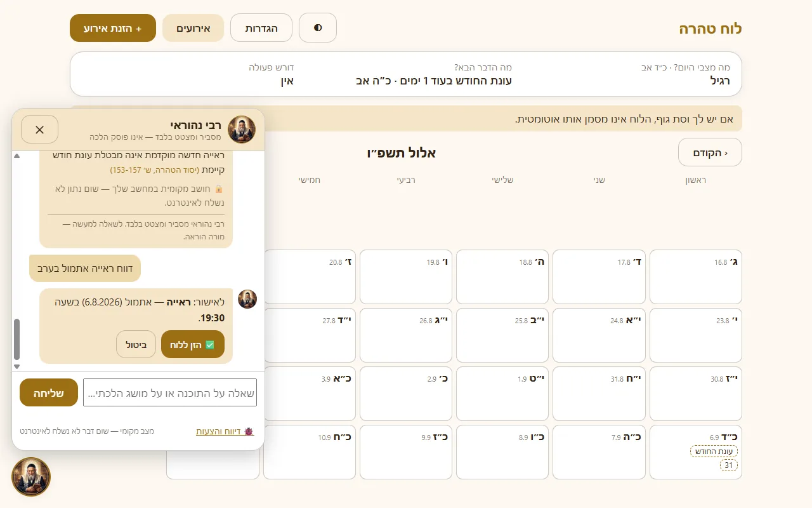Open the הגדרות settings tab
Viewport: 812px width, 508px height.
261,28
